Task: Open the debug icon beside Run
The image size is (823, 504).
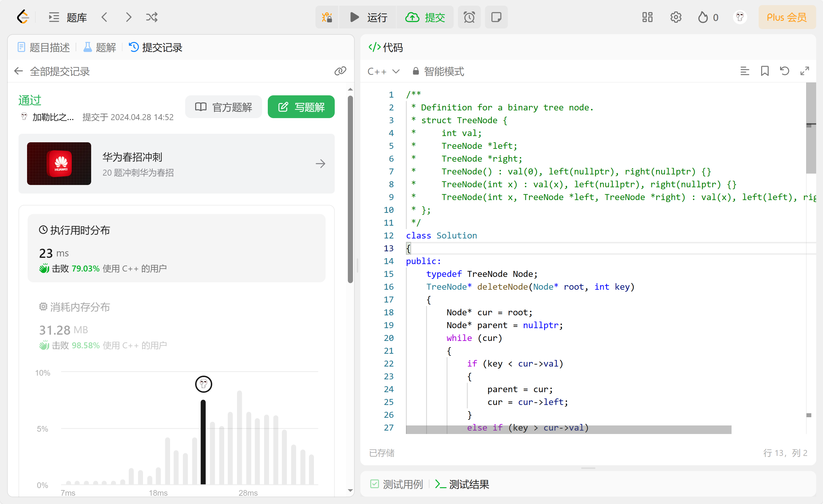Action: [327, 17]
